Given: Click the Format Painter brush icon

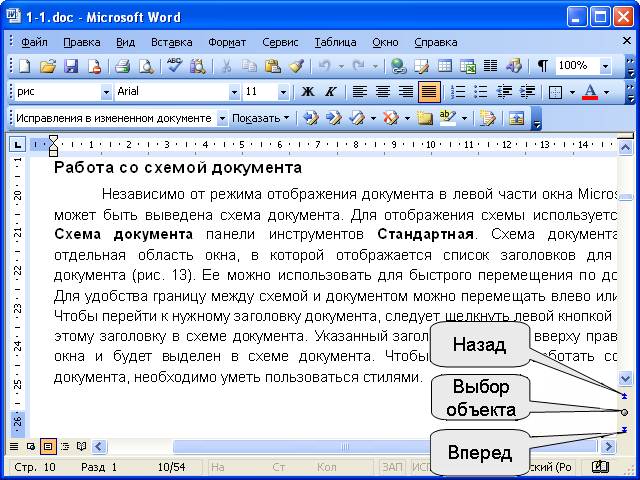Looking at the screenshot, I should click(x=297, y=66).
